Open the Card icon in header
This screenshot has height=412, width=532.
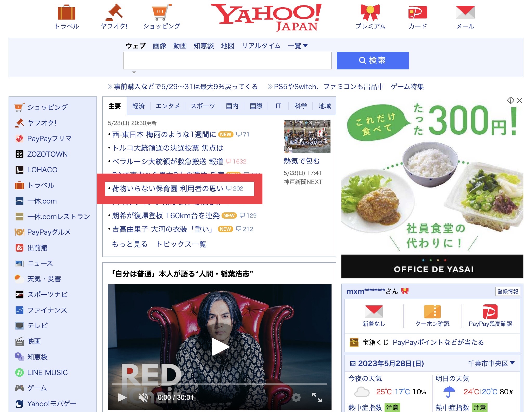tap(418, 12)
